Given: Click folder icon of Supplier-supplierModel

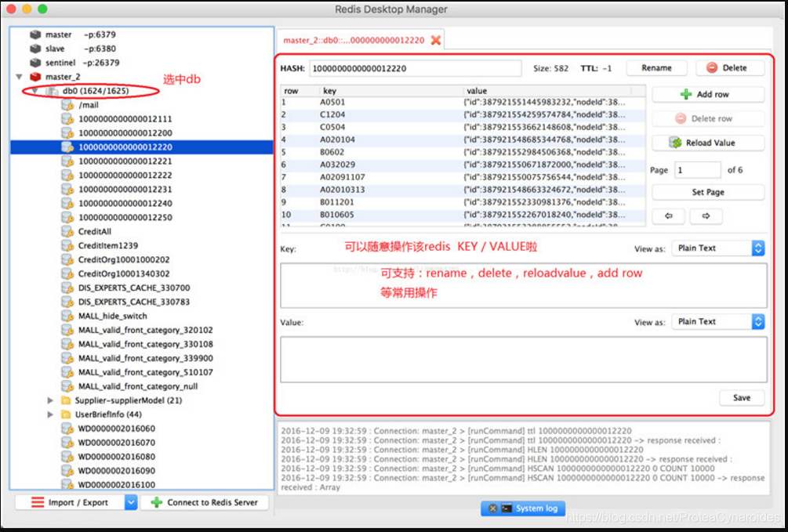Looking at the screenshot, I should coord(65,400).
